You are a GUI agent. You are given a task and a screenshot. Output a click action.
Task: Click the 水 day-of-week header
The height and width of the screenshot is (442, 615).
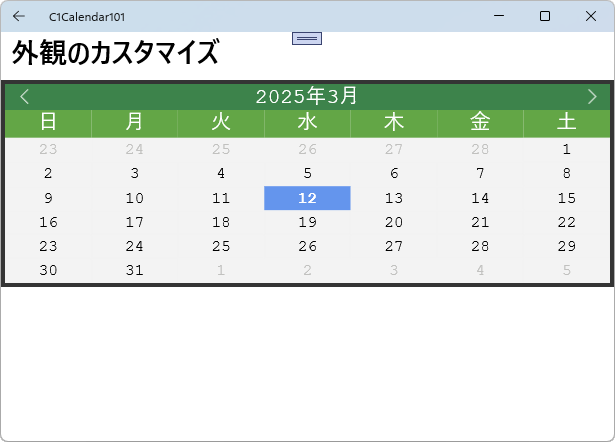pyautogui.click(x=307, y=122)
